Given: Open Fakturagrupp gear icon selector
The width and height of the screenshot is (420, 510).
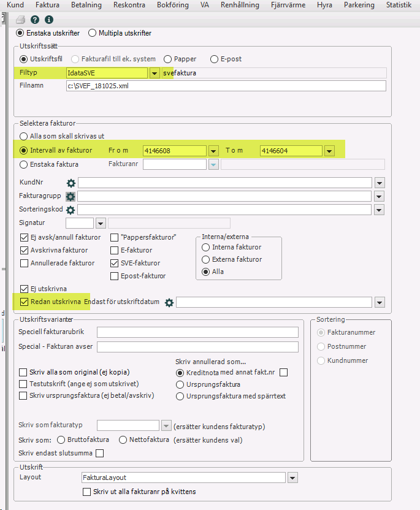Looking at the screenshot, I should click(x=71, y=196).
